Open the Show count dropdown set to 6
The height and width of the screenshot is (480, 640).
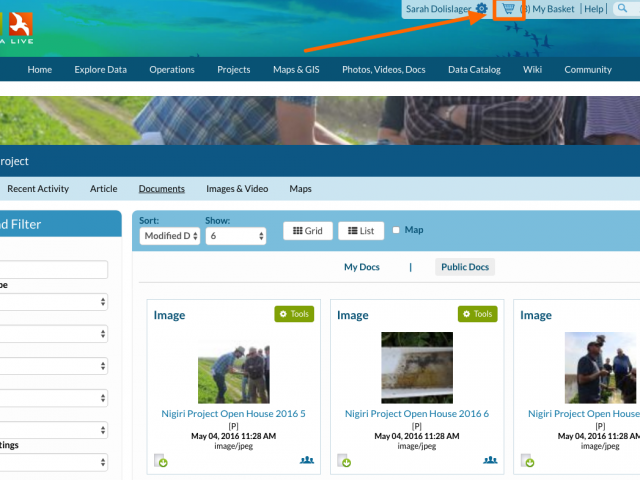pyautogui.click(x=236, y=236)
